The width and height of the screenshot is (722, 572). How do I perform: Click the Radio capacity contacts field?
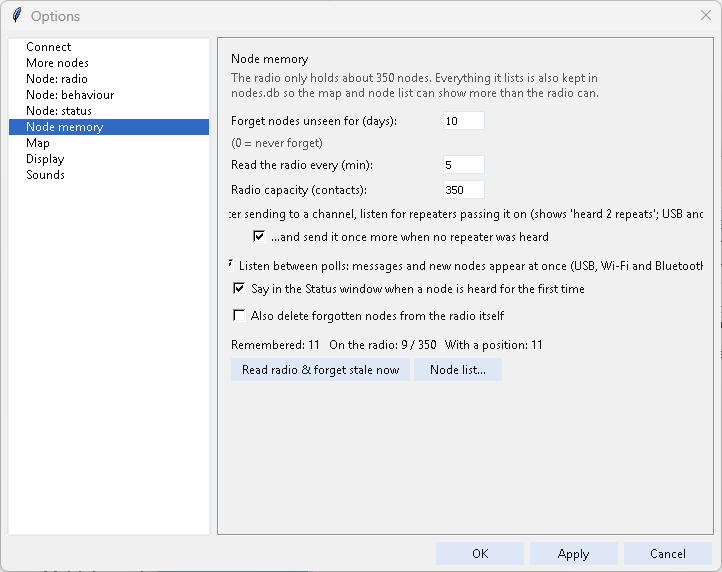pos(464,190)
